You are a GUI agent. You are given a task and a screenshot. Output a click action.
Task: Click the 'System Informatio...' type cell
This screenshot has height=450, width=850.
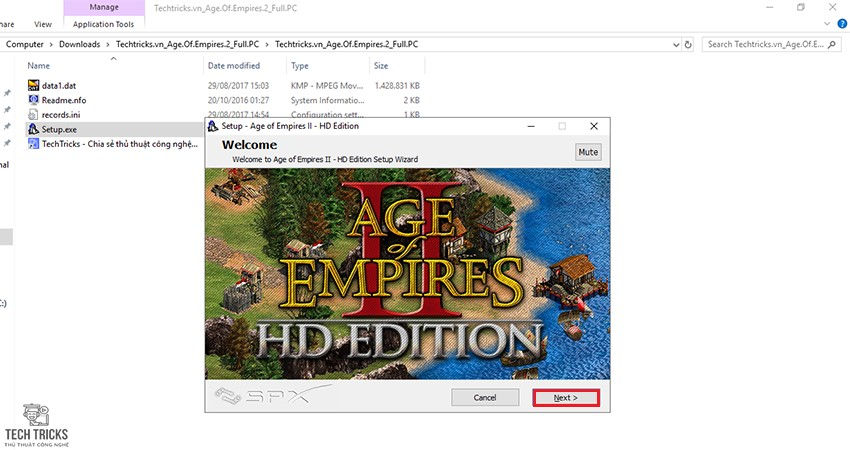coord(327,100)
